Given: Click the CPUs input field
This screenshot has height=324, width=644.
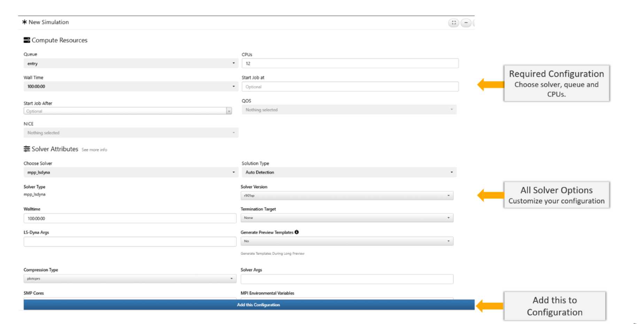Looking at the screenshot, I should pyautogui.click(x=350, y=63).
